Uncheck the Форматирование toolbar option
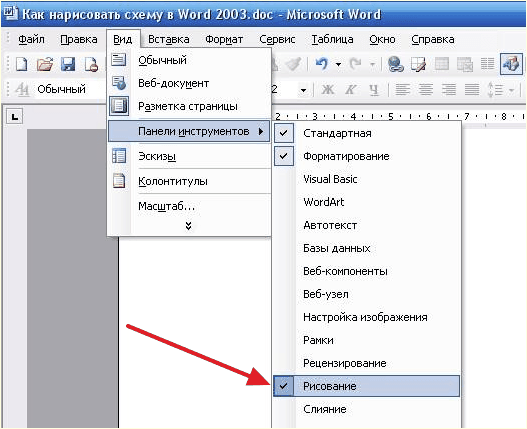Screen dimensions: 527x429 tap(366, 156)
